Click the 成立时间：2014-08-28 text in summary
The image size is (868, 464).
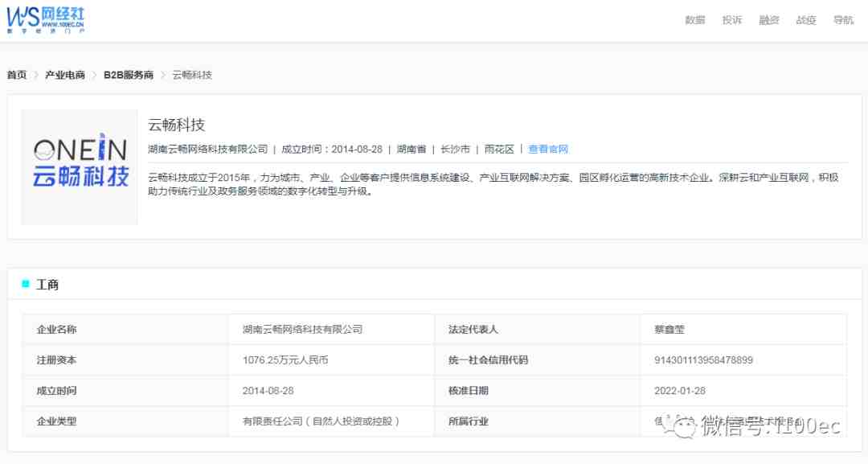[332, 149]
